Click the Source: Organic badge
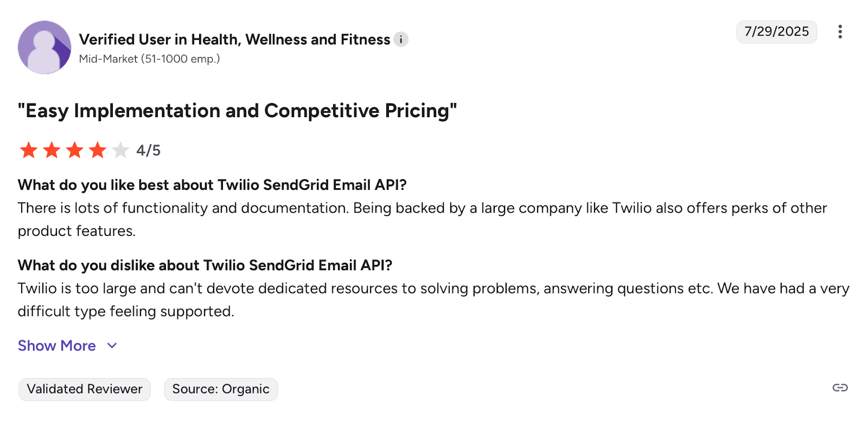The height and width of the screenshot is (423, 868). (x=221, y=389)
